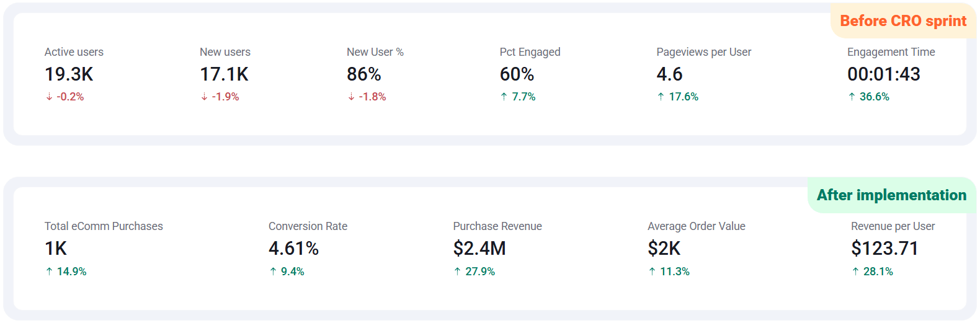Select the Engagement Time label

point(891,52)
